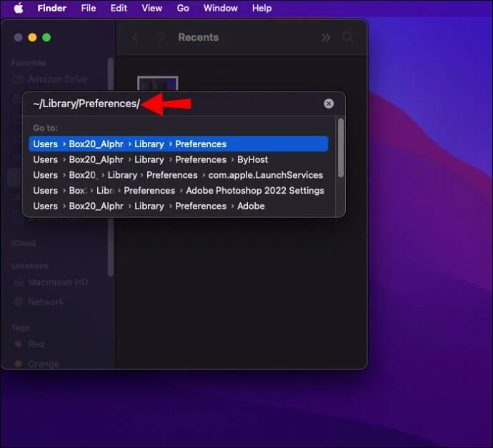Click the Finder back arrow
Image resolution: width=493 pixels, height=448 pixels.
click(135, 37)
